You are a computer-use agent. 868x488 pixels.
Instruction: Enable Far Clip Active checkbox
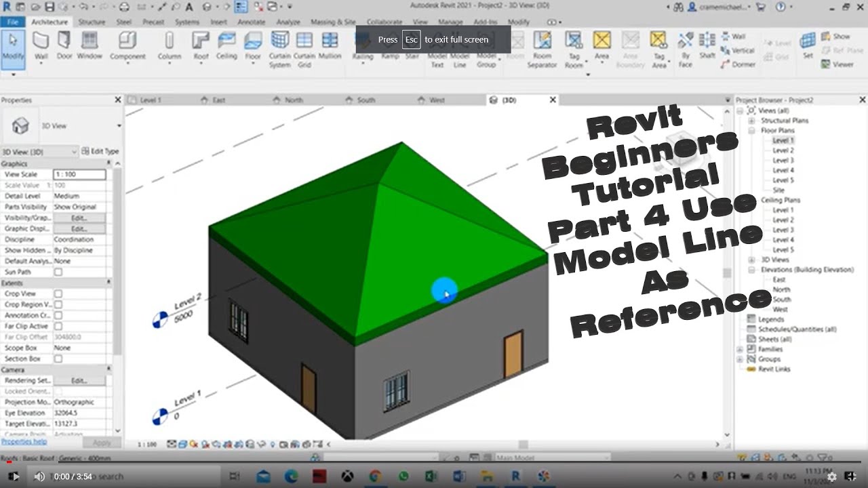click(58, 326)
